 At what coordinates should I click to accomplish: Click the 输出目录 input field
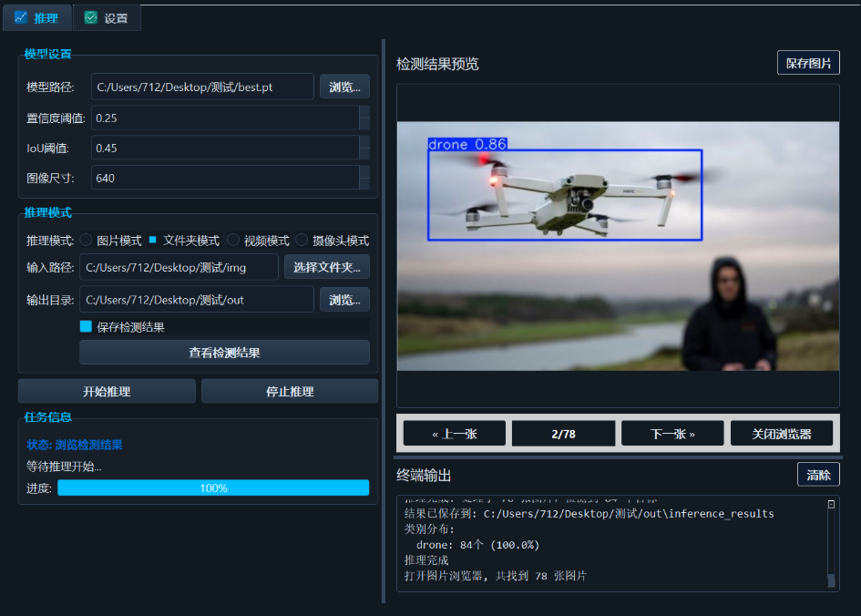tap(197, 300)
